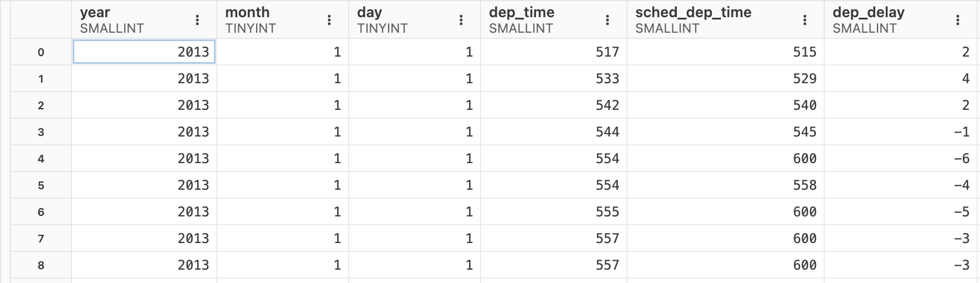
Task: Click the dep_time column header
Action: click(538, 20)
